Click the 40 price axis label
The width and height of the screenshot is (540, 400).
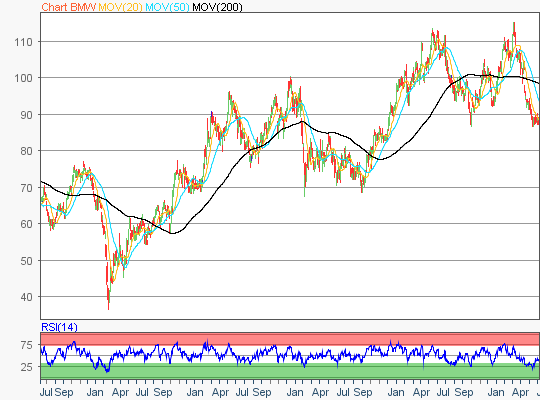27,297
